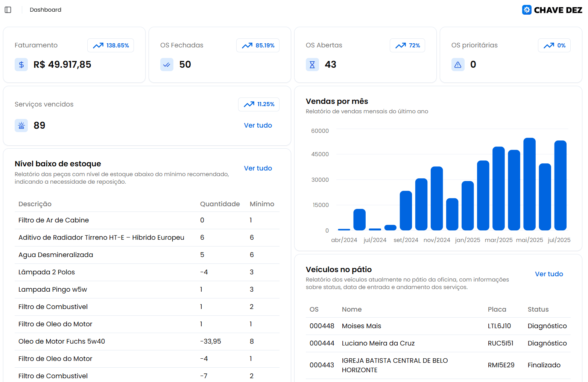Select OS 000448 Moises Mais row
Image resolution: width=588 pixels, height=382 pixels.
tap(438, 326)
